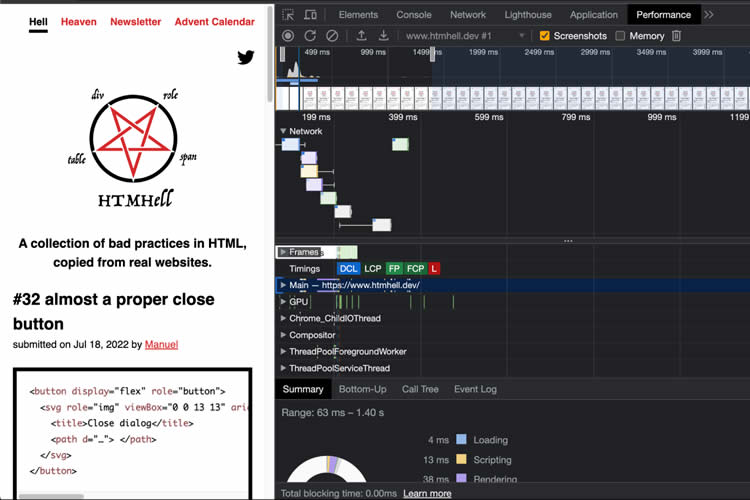Switch to the Console tab
750x500 pixels.
[414, 15]
